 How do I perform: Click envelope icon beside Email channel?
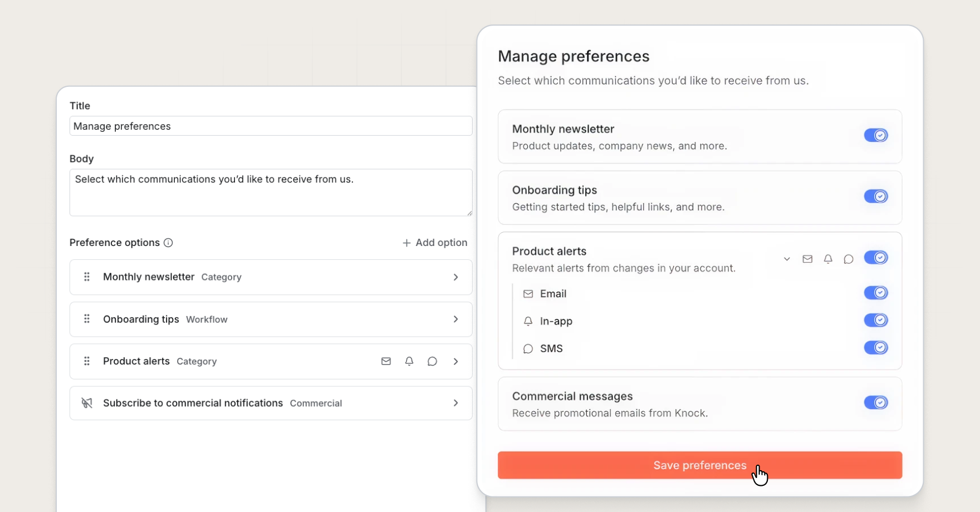pyautogui.click(x=528, y=294)
